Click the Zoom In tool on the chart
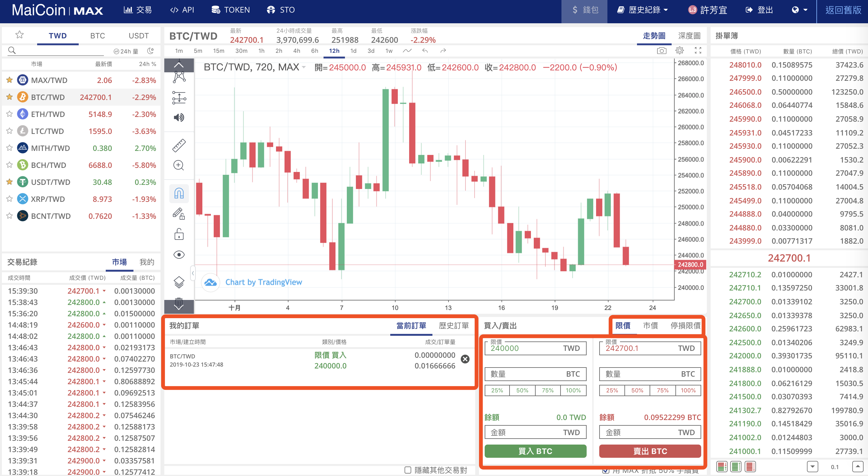Image resolution: width=868 pixels, height=476 pixels. 178,165
